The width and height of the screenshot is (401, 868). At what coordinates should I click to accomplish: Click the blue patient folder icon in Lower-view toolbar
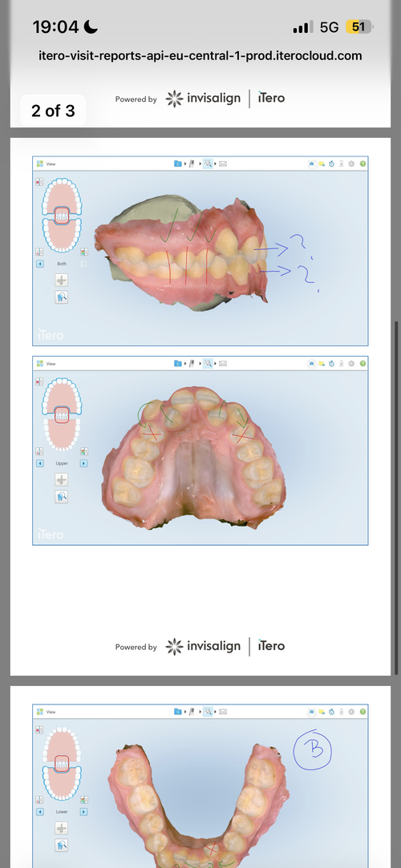point(178,712)
